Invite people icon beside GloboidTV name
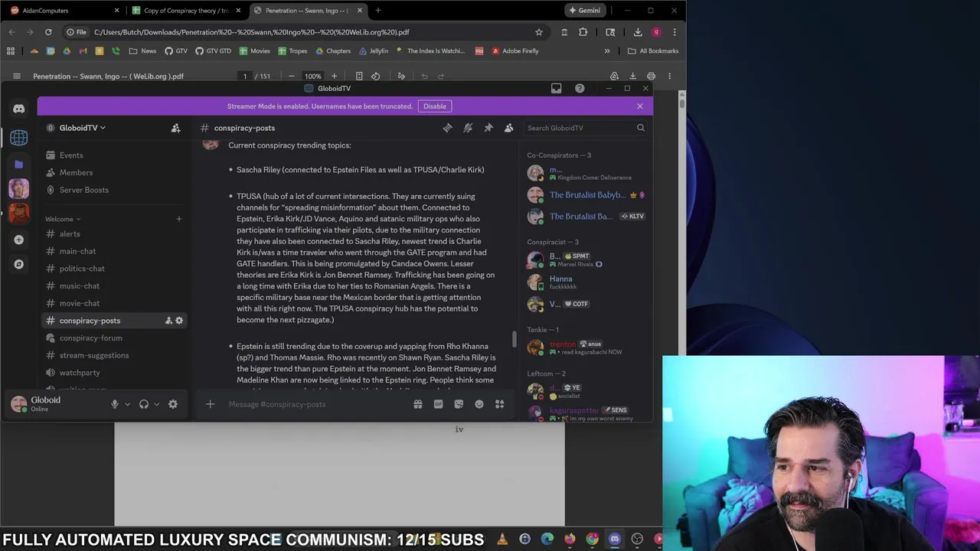The image size is (980, 551). click(175, 128)
